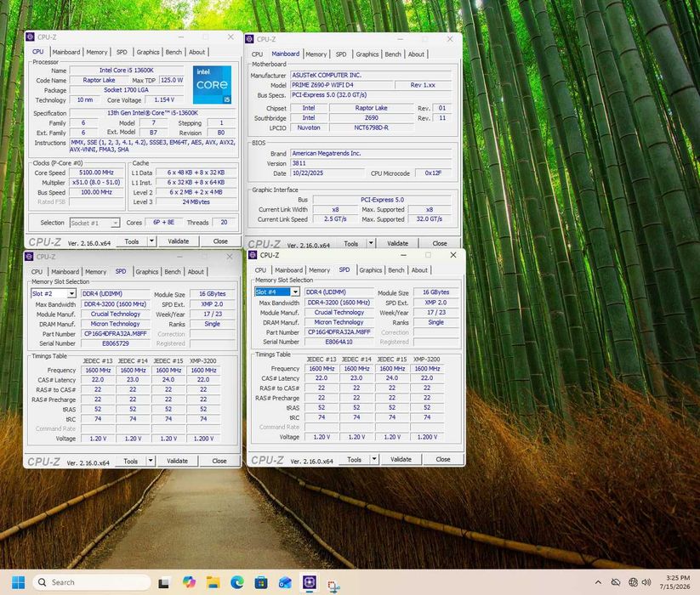Viewport: 700px width, 595px height.
Task: Click the taskbar Search box
Action: click(92, 582)
